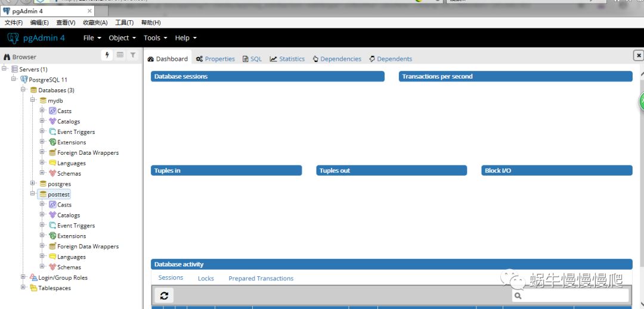Select 'Languages' under posttest

pyautogui.click(x=72, y=257)
